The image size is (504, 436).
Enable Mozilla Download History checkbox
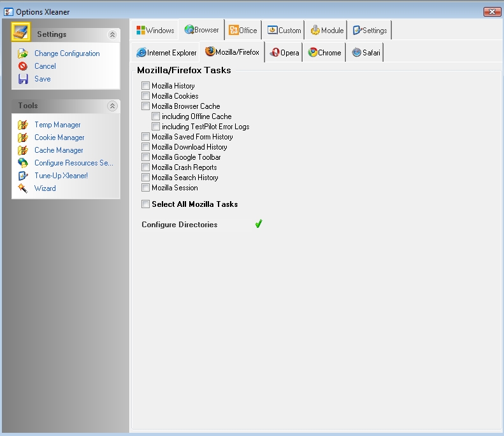click(146, 147)
